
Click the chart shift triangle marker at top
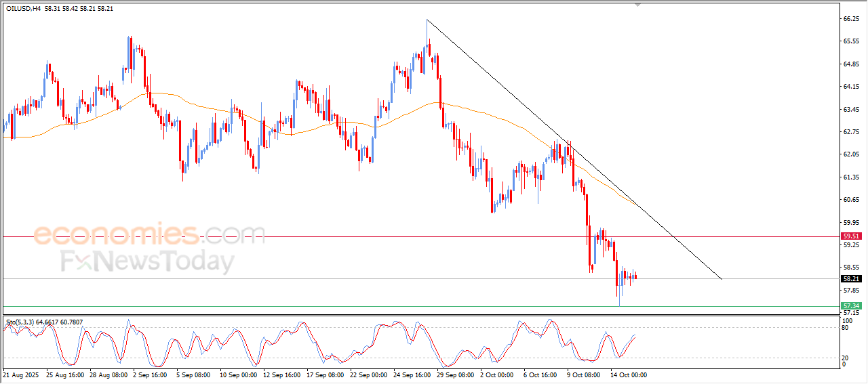click(x=637, y=4)
